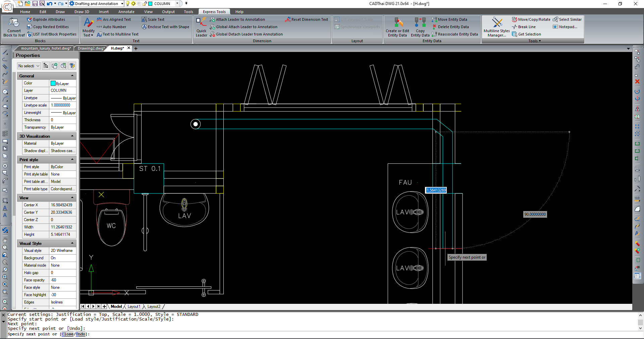644x339 pixels.
Task: Collapse the General properties section
Action: coord(72,76)
